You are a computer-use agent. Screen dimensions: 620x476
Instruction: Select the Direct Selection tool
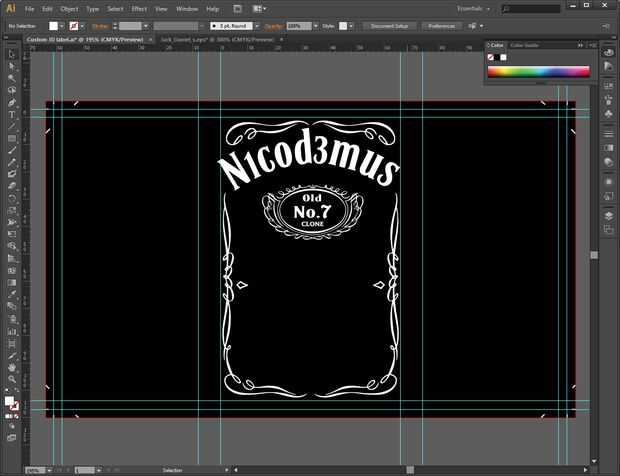click(12, 66)
